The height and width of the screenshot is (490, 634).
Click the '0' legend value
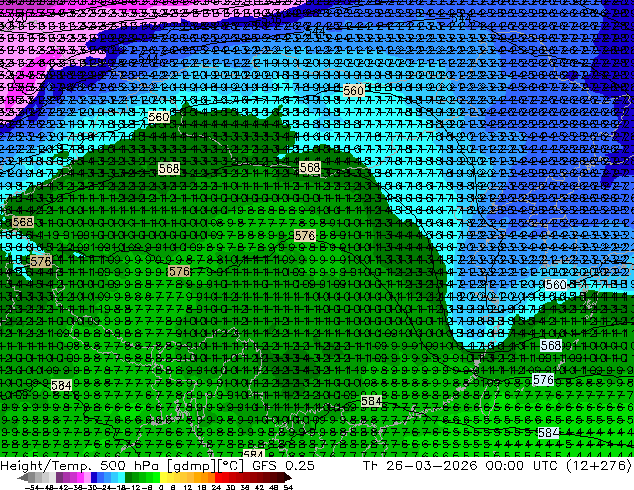161,487
